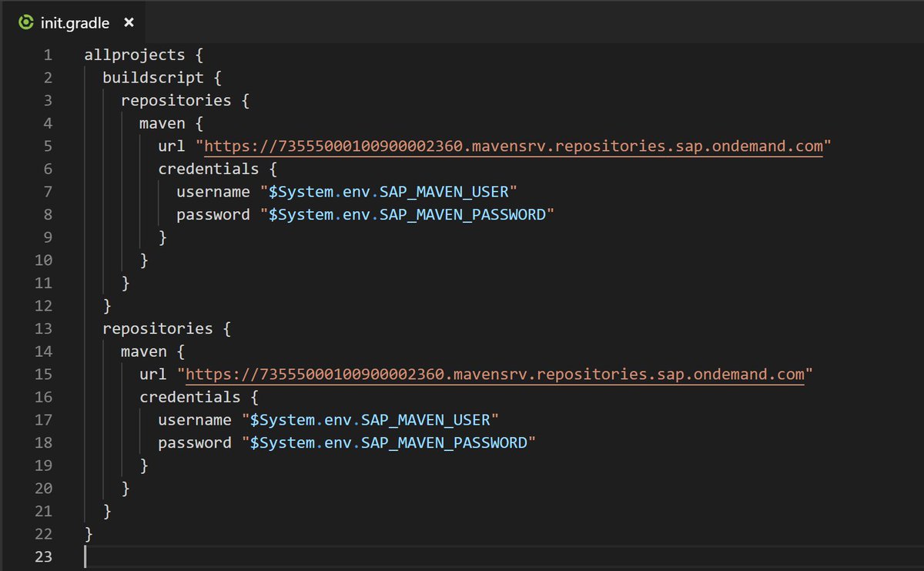Click the 'username' keyword on line 17
This screenshot has height=571, width=924.
pos(195,420)
